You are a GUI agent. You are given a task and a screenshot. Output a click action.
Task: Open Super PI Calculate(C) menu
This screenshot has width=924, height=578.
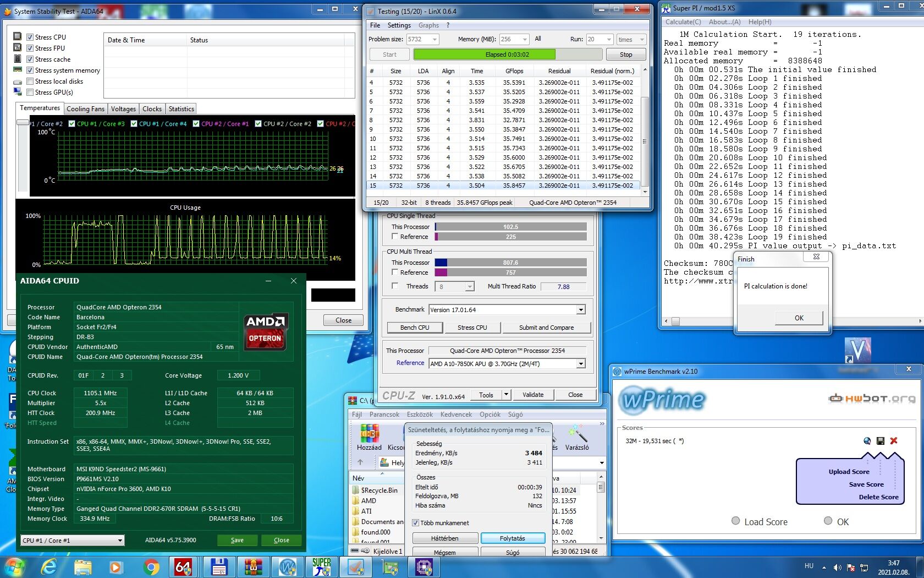tap(683, 22)
